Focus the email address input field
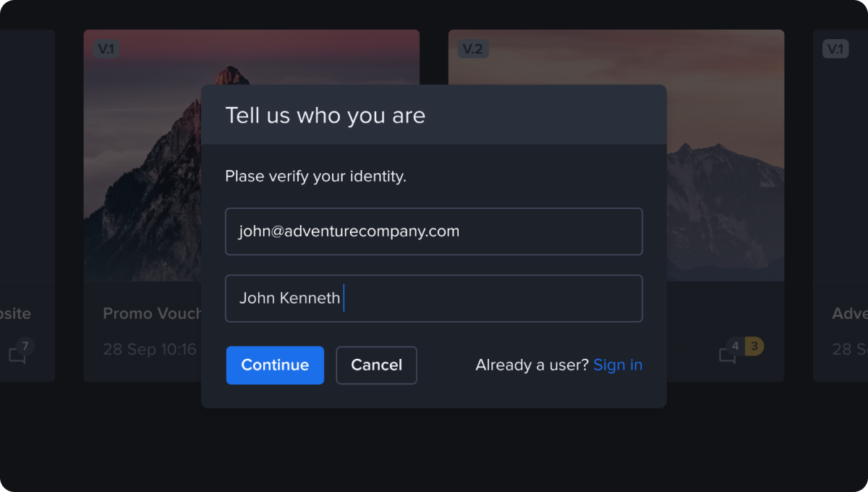 434,232
